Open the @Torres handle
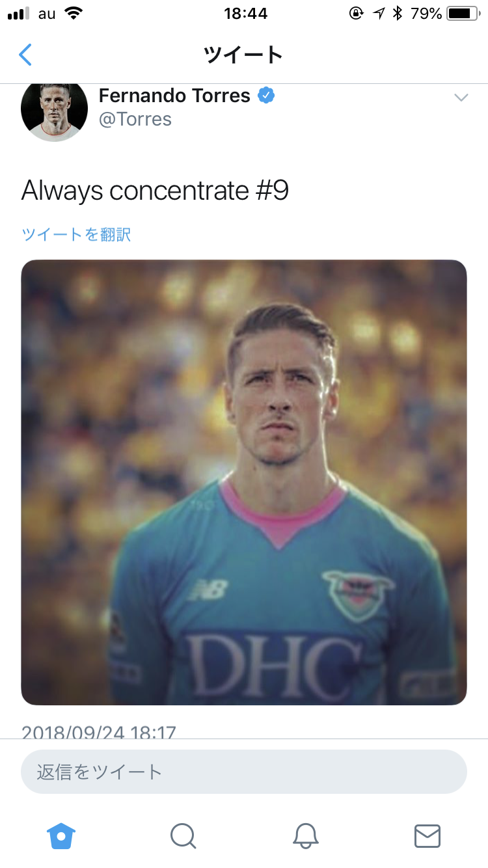Screen dimensions: 488x868 pos(135,120)
